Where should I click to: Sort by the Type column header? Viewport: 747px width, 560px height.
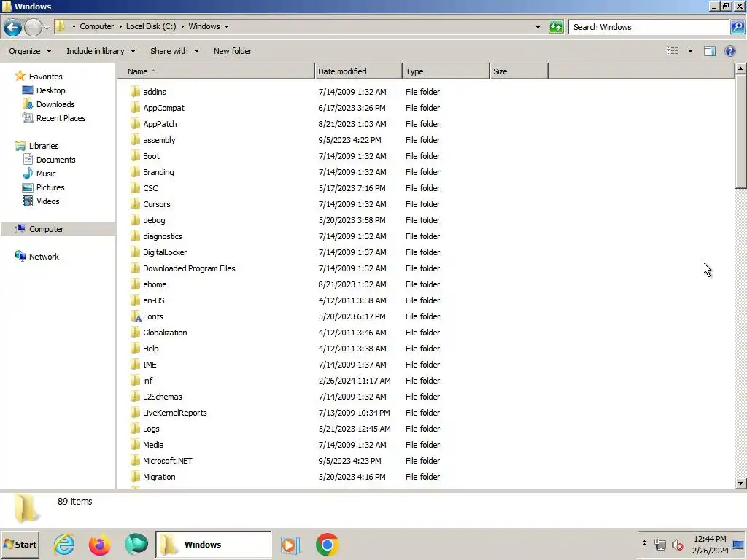tap(446, 71)
